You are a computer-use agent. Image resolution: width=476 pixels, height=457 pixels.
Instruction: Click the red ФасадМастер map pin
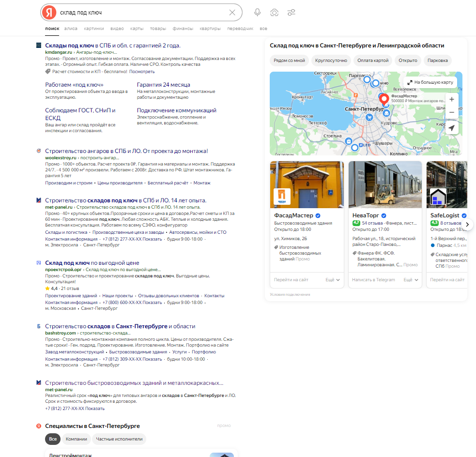384,99
